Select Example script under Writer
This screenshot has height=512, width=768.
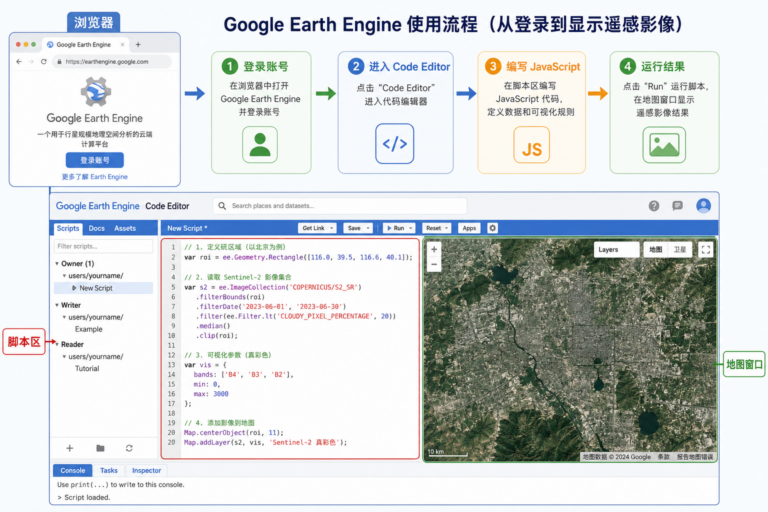click(x=89, y=329)
